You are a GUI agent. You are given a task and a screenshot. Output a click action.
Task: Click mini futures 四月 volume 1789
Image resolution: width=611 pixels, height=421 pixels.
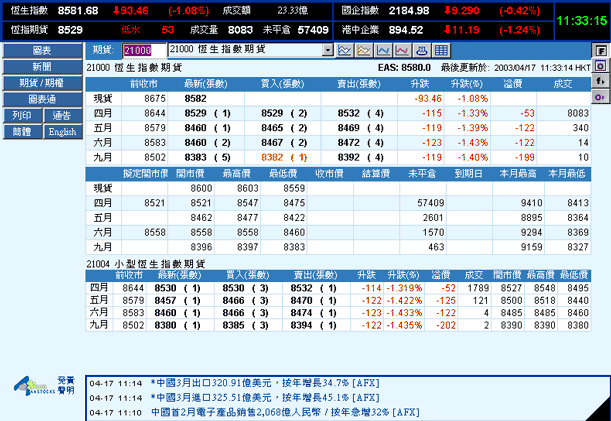coord(478,288)
